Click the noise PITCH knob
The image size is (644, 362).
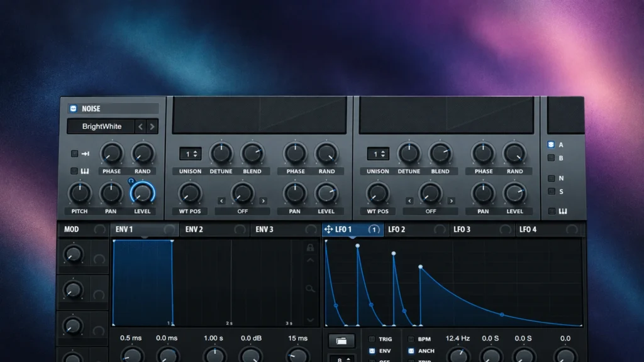coord(80,193)
